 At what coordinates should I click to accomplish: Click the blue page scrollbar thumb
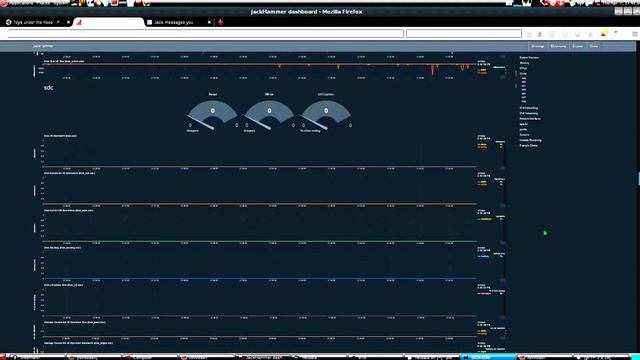tap(639, 179)
